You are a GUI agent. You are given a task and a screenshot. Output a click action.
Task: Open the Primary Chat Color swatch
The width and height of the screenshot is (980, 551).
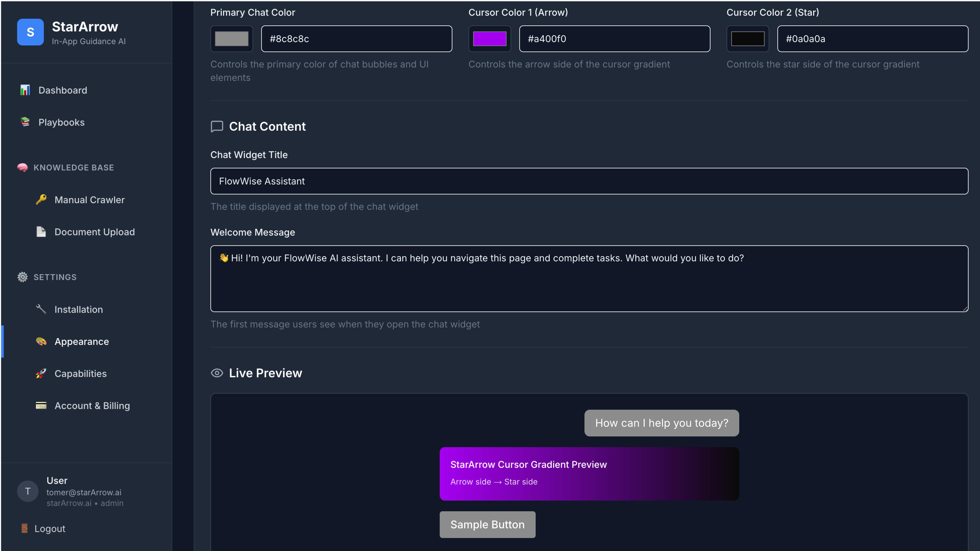point(231,38)
